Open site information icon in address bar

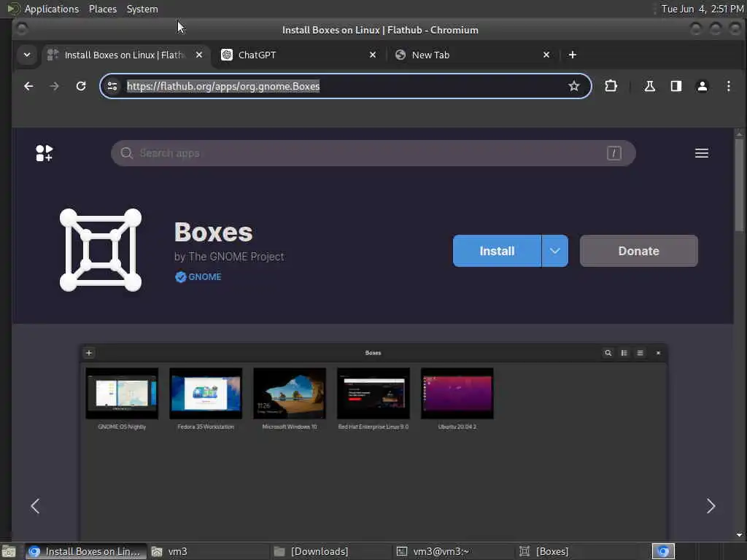pyautogui.click(x=112, y=86)
